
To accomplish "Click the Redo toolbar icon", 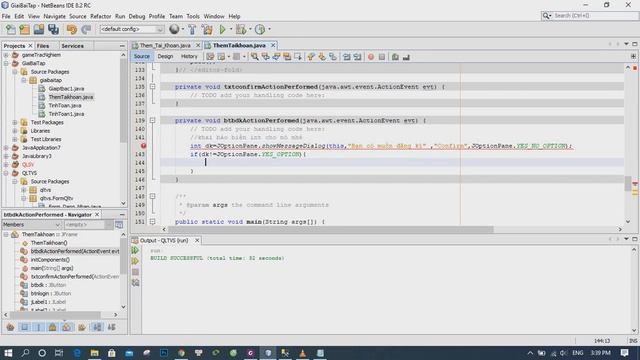I will pos(86,29).
